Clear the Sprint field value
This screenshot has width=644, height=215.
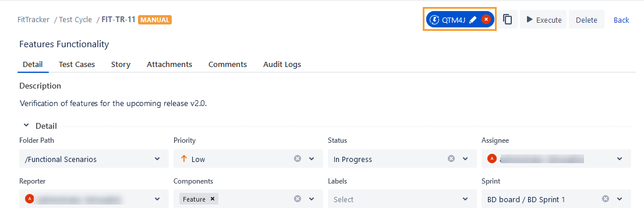(606, 199)
